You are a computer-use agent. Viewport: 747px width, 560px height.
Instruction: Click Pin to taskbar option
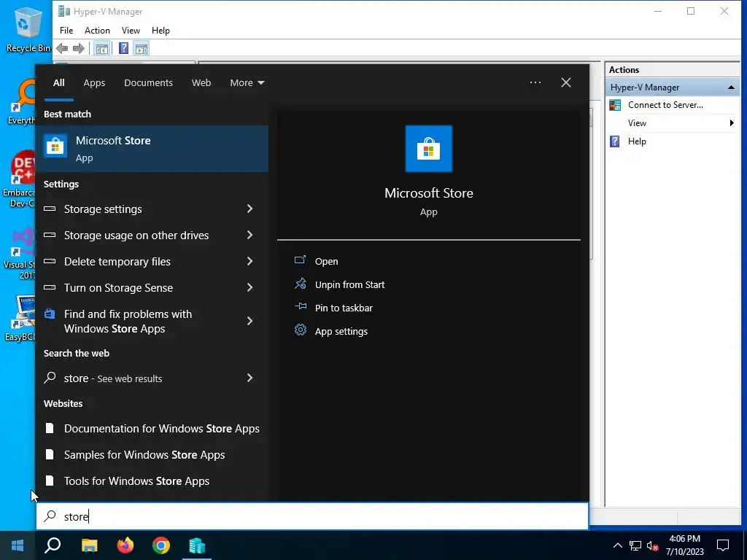point(344,308)
